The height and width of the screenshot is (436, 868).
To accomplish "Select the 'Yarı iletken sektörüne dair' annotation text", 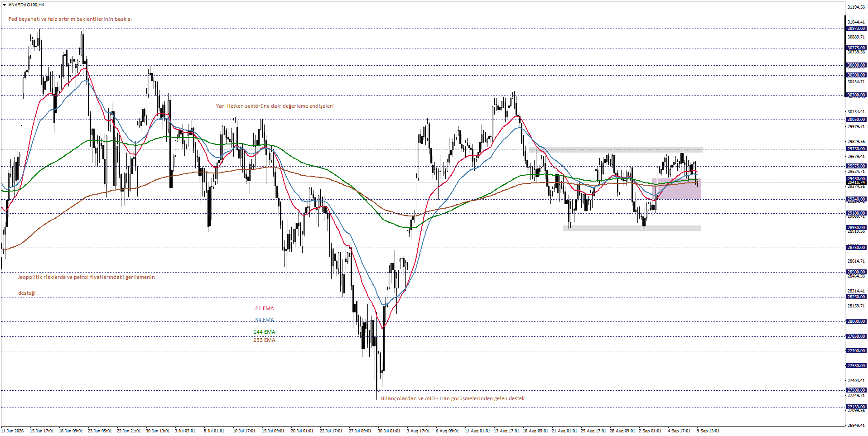I will [275, 106].
